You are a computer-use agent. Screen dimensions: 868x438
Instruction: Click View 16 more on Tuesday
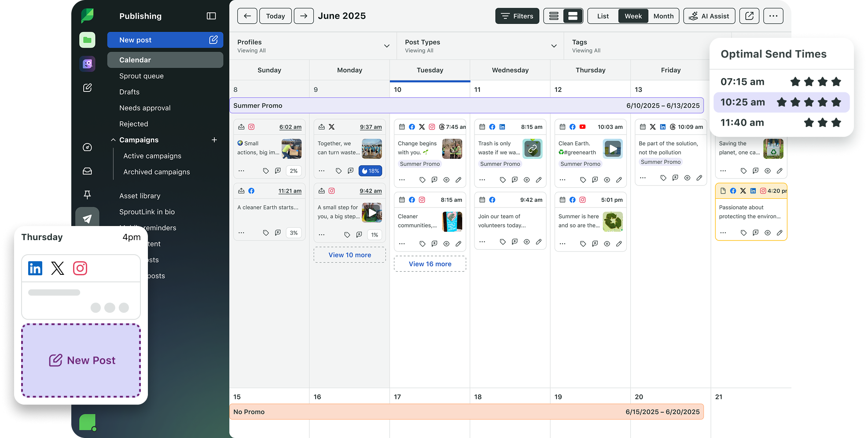[x=430, y=264]
